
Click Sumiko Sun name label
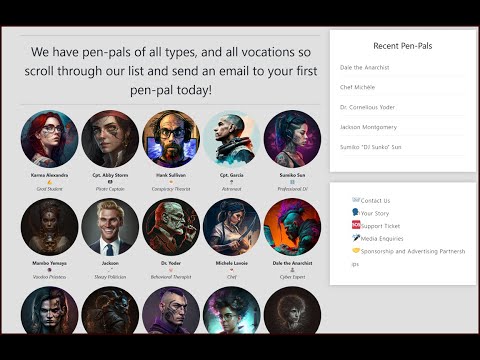click(292, 175)
